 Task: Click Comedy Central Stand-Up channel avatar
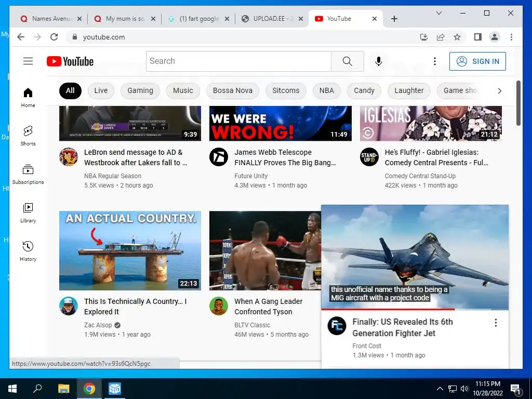[369, 157]
